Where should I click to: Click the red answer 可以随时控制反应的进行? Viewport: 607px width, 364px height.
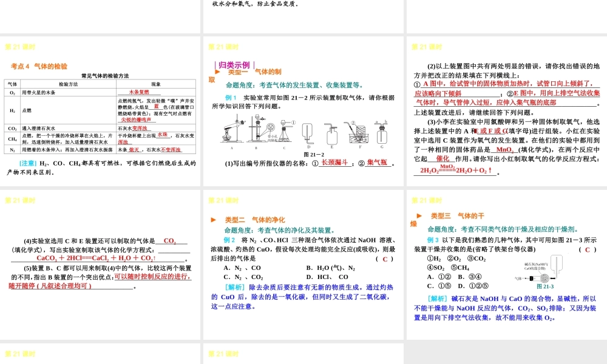(x=152, y=277)
